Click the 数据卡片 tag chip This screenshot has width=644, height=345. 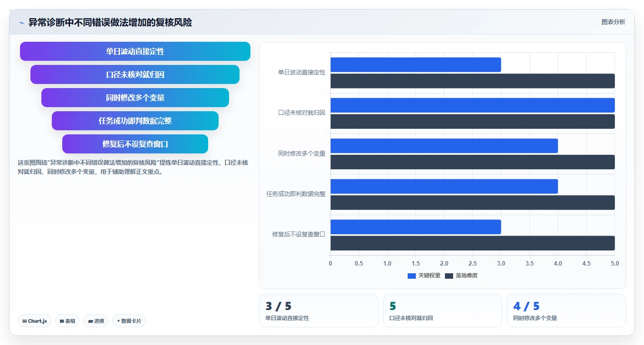tap(129, 321)
